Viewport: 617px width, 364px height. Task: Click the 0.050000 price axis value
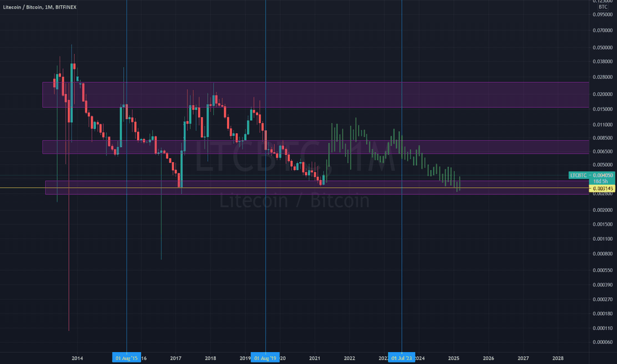[603, 48]
